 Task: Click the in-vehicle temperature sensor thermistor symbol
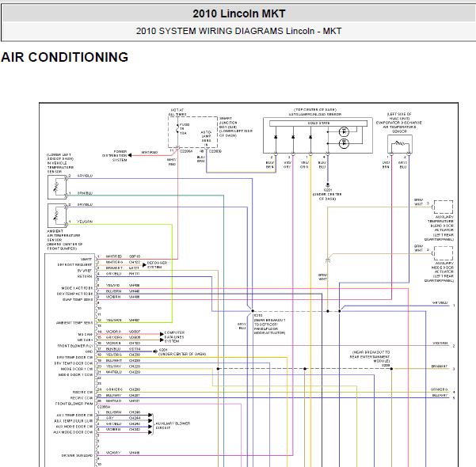pyautogui.click(x=57, y=187)
